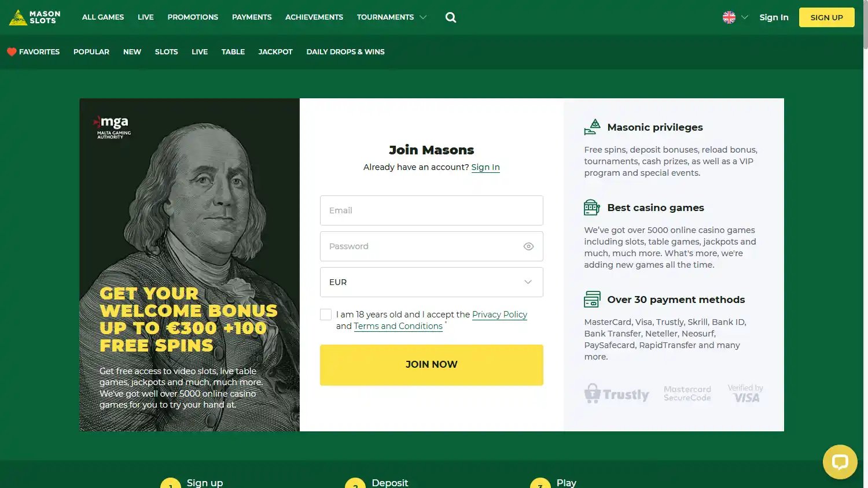This screenshot has width=868, height=488.
Task: Click the Favorites heart icon
Action: click(x=12, y=51)
